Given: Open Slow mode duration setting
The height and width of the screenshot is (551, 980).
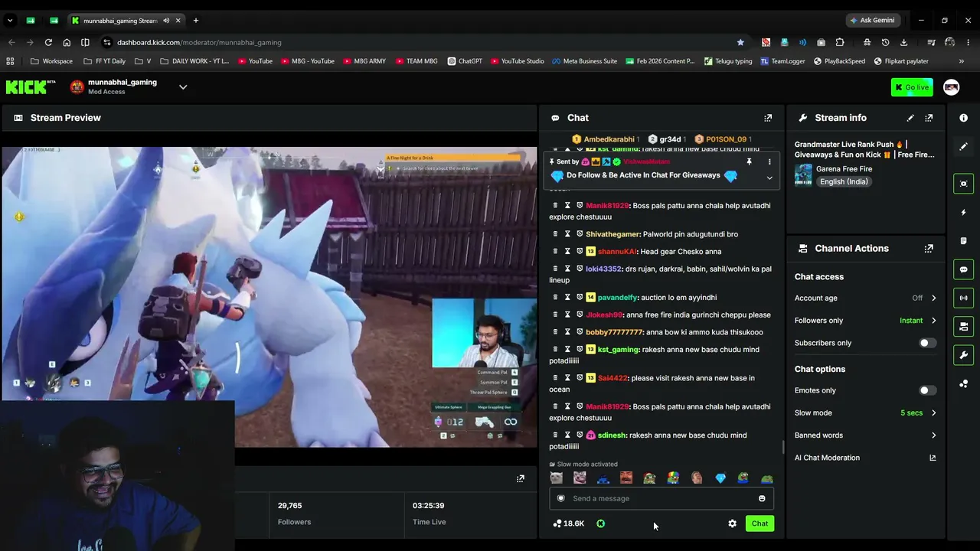Looking at the screenshot, I should pos(919,413).
